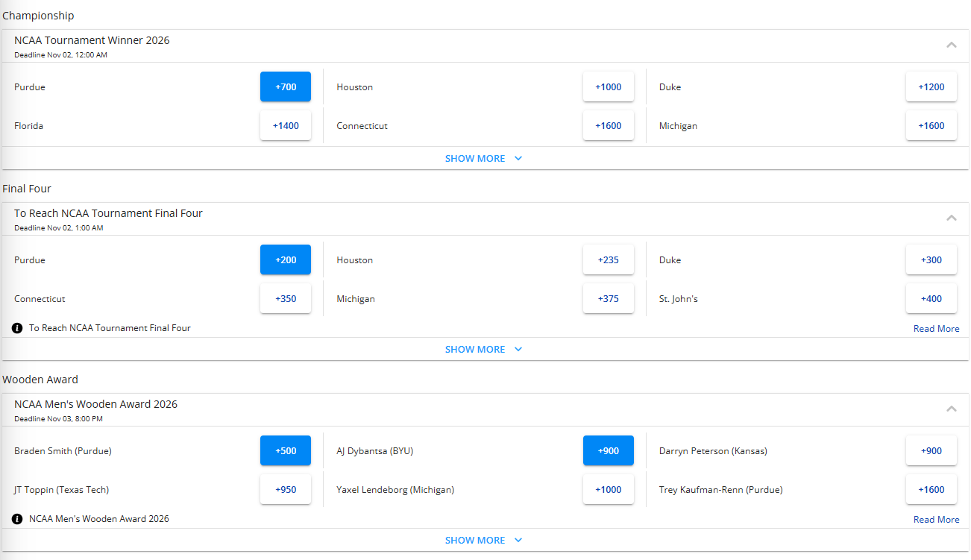Screen dimensions: 971x560
Task: Choose Florida +1400 championship odds
Action: [286, 125]
